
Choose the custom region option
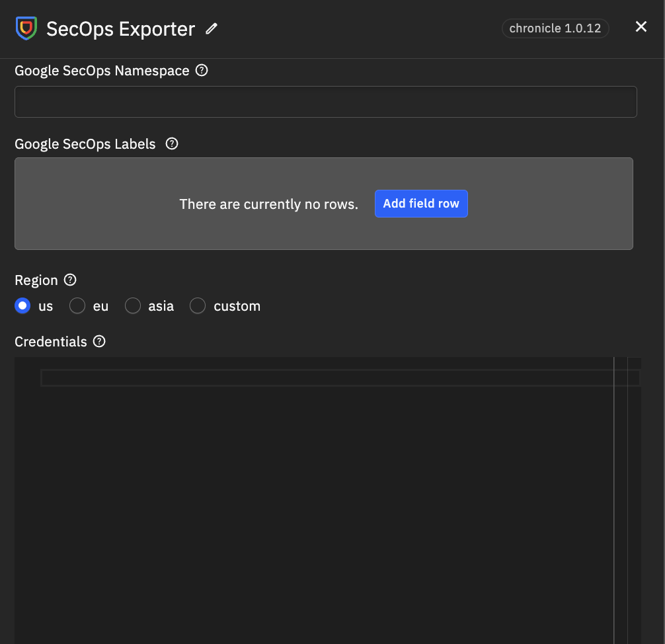click(198, 305)
